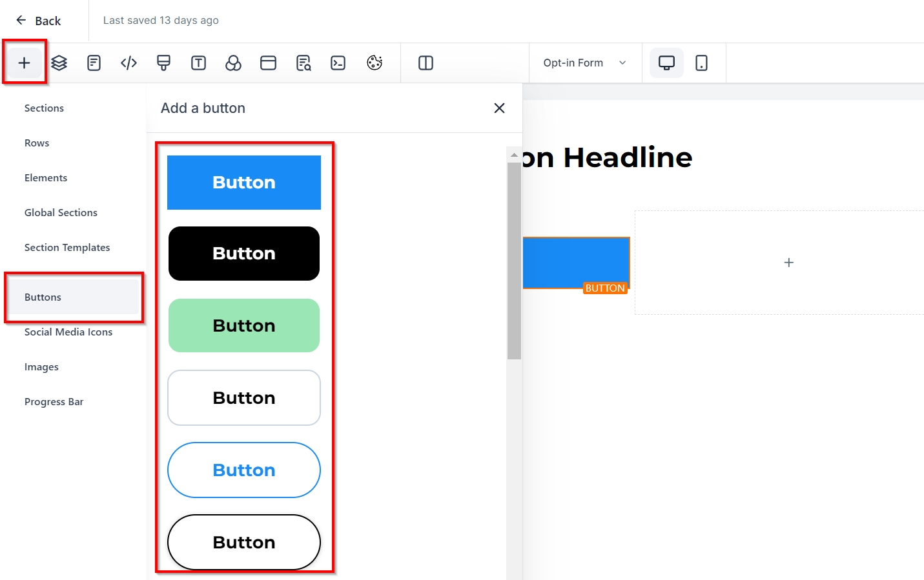
Task: Open the popup window icon
Action: pos(268,63)
